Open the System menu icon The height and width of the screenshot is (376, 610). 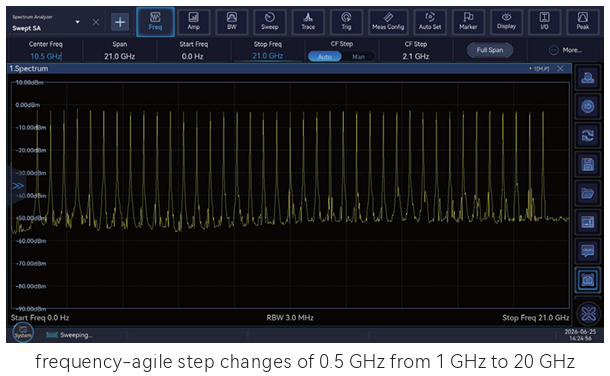point(23,333)
